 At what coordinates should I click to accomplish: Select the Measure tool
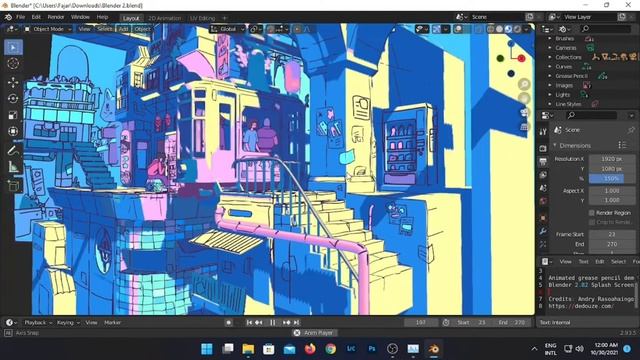coord(13,167)
